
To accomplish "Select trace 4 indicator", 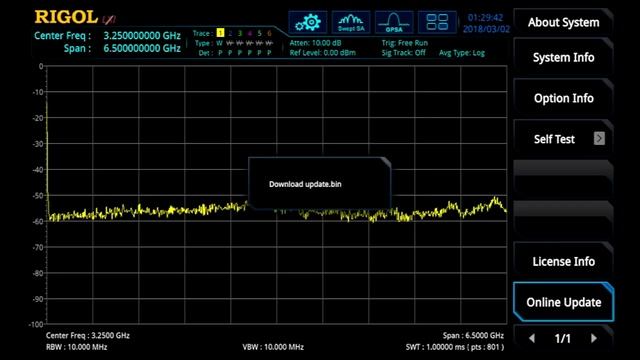I will coord(249,33).
